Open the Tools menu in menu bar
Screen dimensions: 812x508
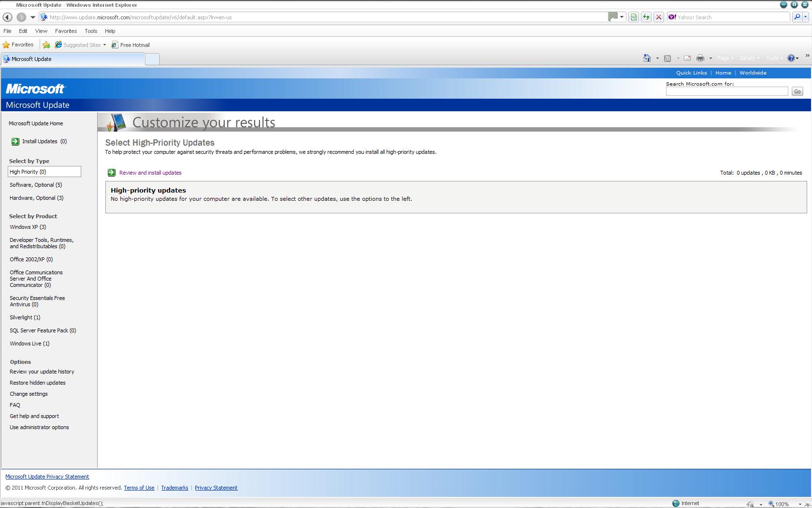[x=91, y=31]
